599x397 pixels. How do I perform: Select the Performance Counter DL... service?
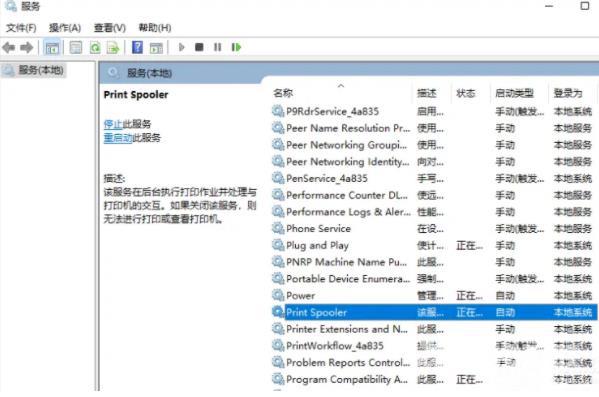click(434, 195)
